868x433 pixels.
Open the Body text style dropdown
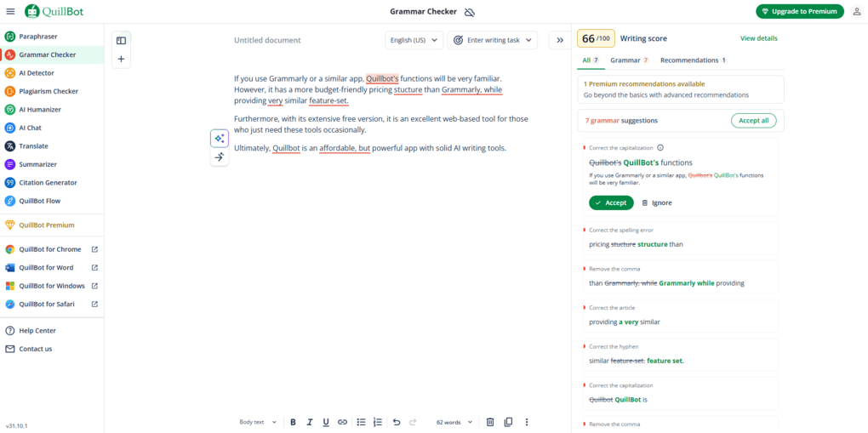258,422
